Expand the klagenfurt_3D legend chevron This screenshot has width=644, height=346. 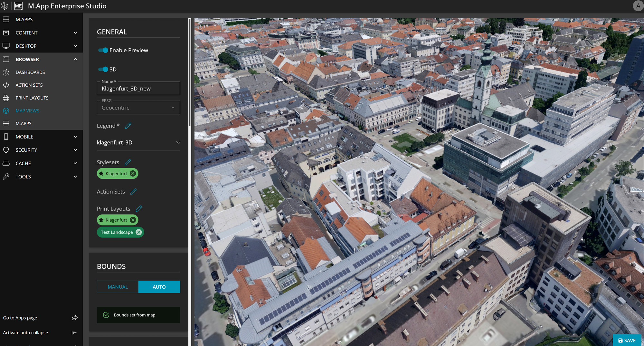click(x=178, y=142)
